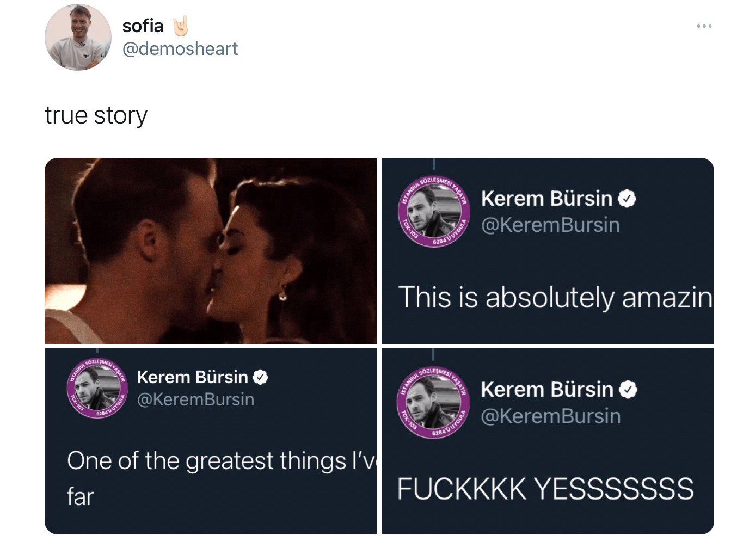Open the kissing couple photo
The height and width of the screenshot is (560, 737).
pos(211,250)
